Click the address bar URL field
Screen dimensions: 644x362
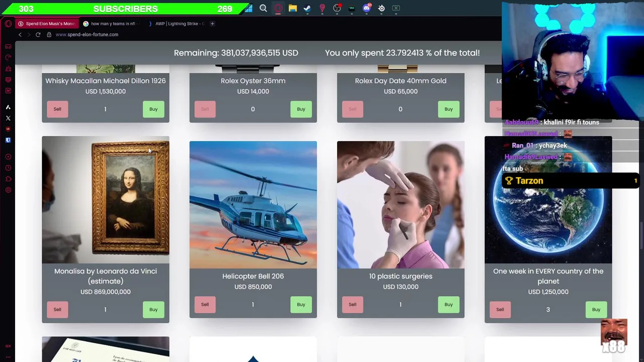pos(87,35)
